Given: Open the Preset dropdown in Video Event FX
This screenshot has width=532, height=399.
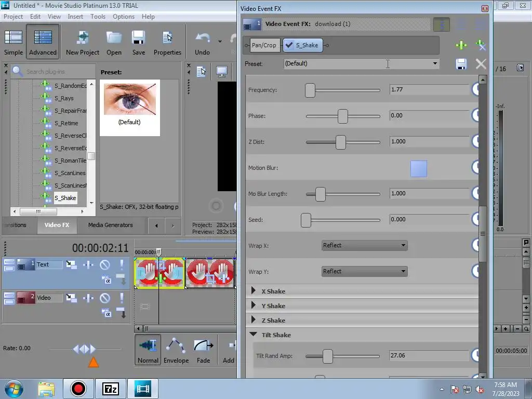Looking at the screenshot, I should pos(435,64).
